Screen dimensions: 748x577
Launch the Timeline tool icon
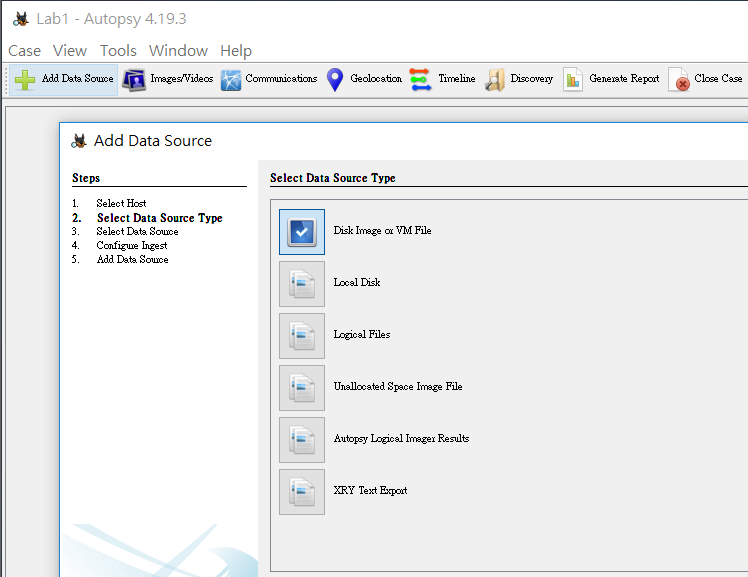[x=420, y=80]
